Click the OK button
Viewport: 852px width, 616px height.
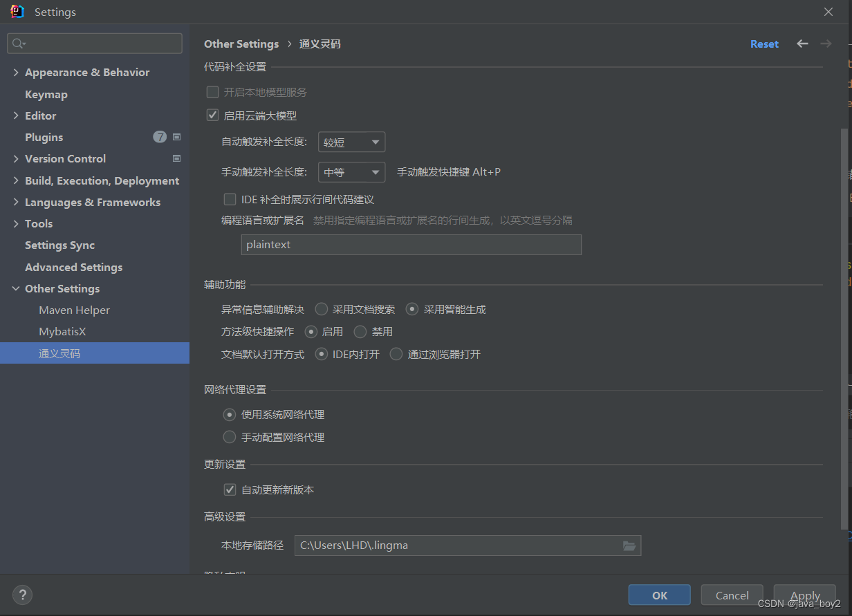tap(659, 595)
